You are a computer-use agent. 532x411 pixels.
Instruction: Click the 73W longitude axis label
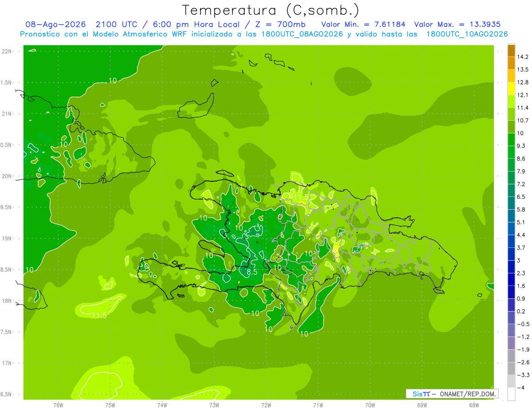(214, 405)
